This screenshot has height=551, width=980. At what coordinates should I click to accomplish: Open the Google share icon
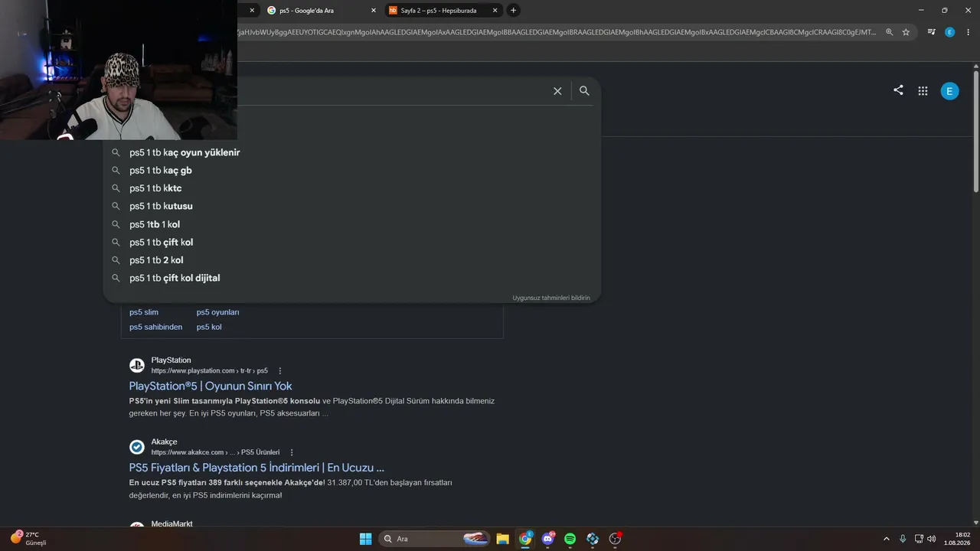898,90
